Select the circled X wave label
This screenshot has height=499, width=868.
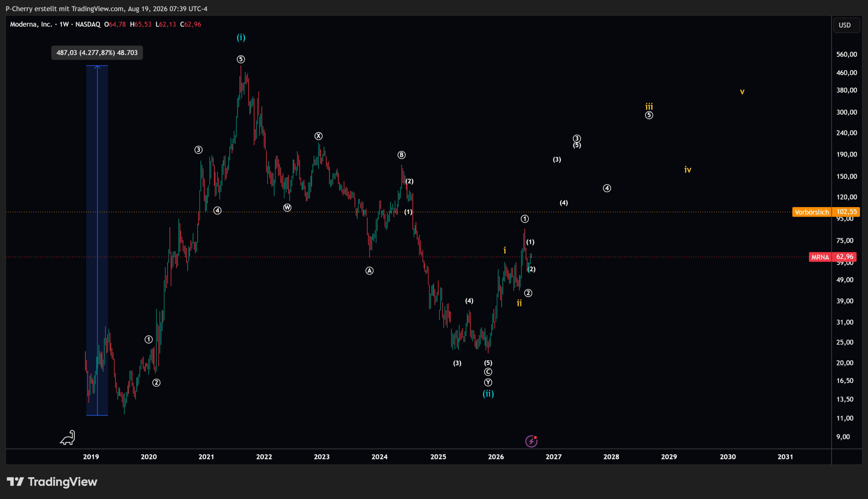(318, 136)
